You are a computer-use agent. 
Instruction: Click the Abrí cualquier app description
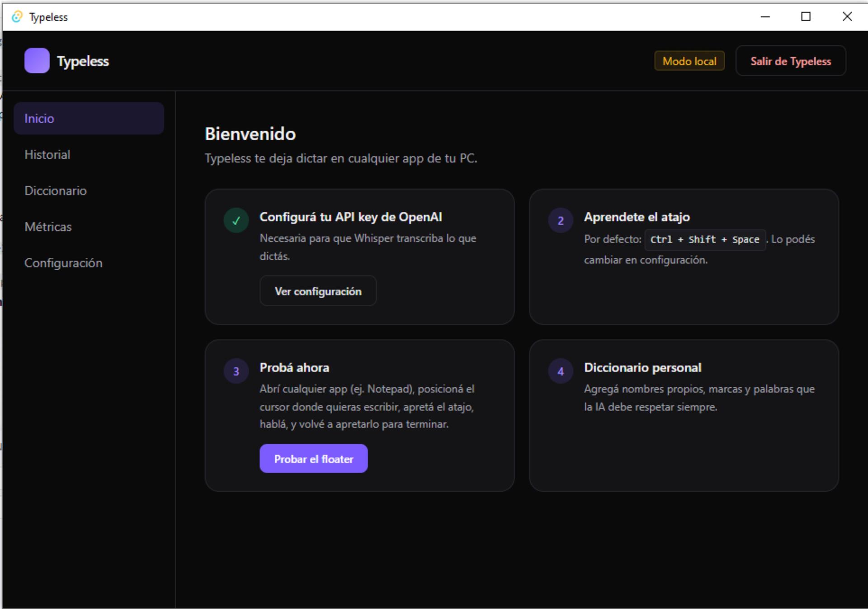(x=367, y=406)
